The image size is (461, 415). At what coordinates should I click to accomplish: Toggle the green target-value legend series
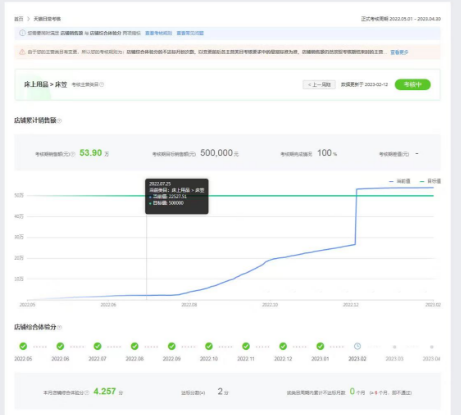click(x=430, y=181)
